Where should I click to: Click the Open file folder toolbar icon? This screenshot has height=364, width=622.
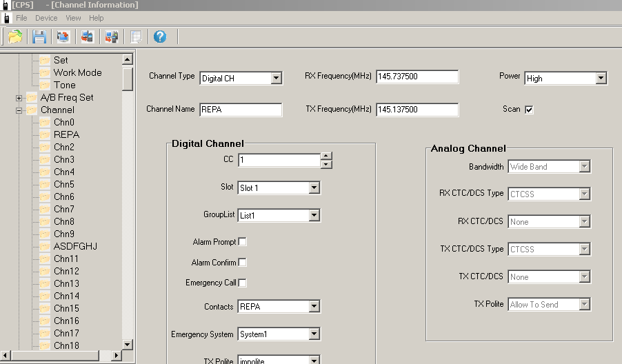(x=15, y=37)
